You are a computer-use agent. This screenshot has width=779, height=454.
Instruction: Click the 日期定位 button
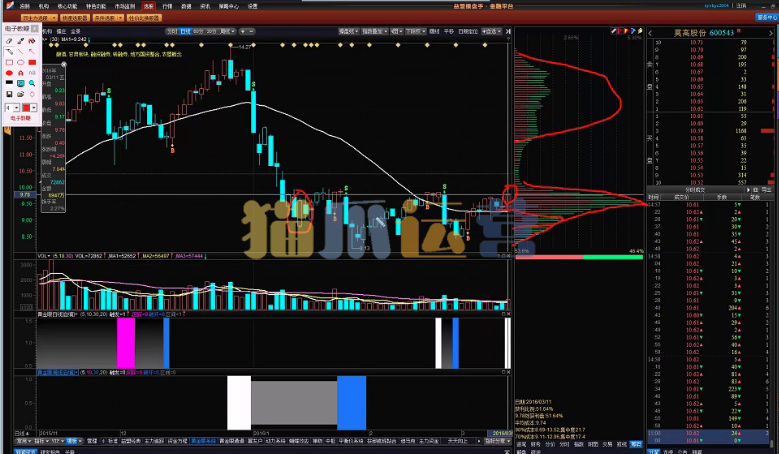[468, 31]
